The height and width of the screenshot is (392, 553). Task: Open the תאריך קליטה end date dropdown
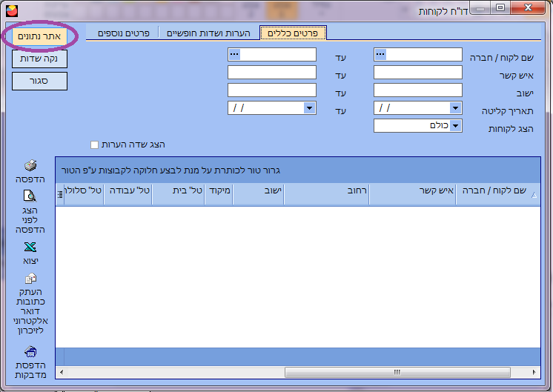[309, 108]
